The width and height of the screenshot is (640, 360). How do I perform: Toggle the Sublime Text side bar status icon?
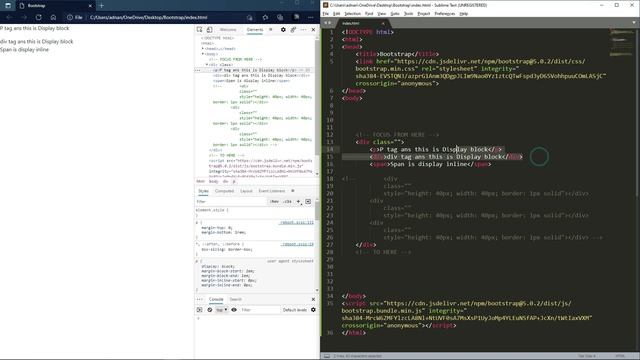point(327,356)
